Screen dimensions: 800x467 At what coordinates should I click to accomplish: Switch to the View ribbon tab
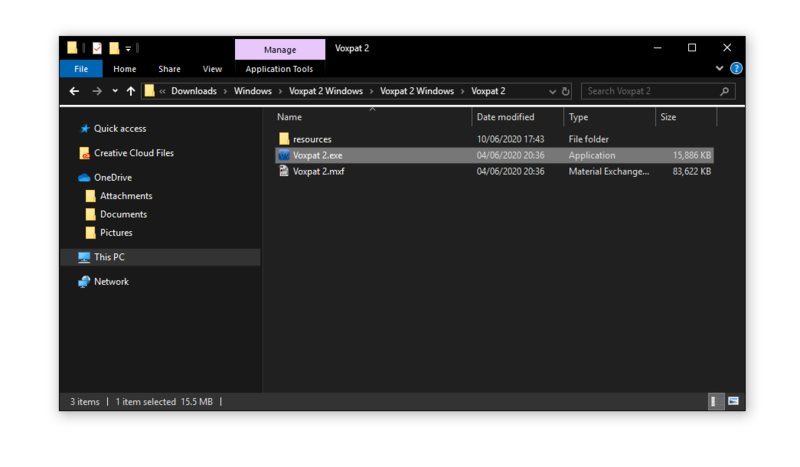(x=212, y=69)
